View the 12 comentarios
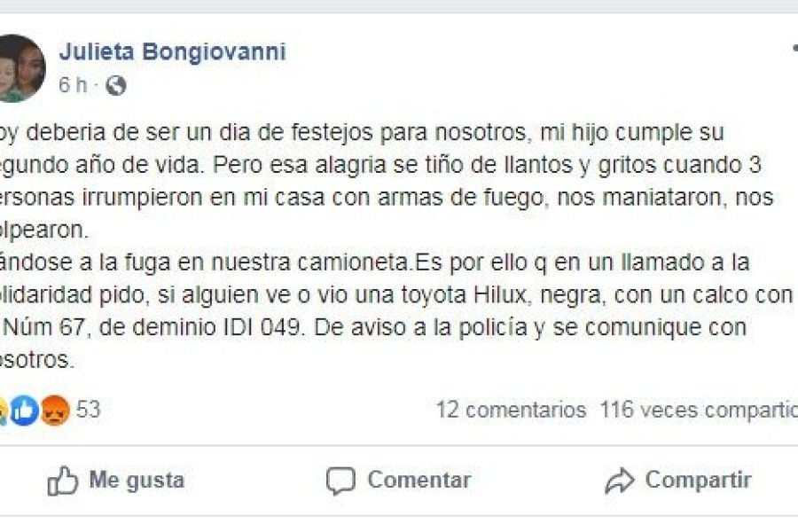798x532 pixels. (511, 410)
